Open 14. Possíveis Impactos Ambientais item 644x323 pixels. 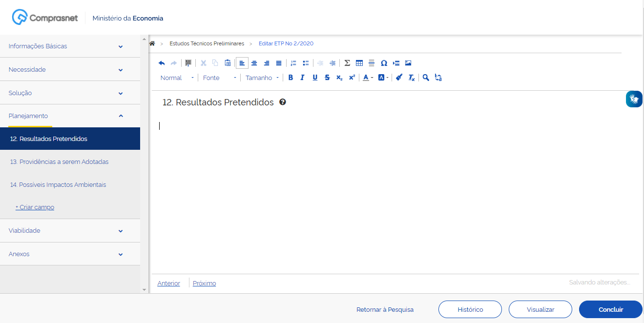[58, 184]
